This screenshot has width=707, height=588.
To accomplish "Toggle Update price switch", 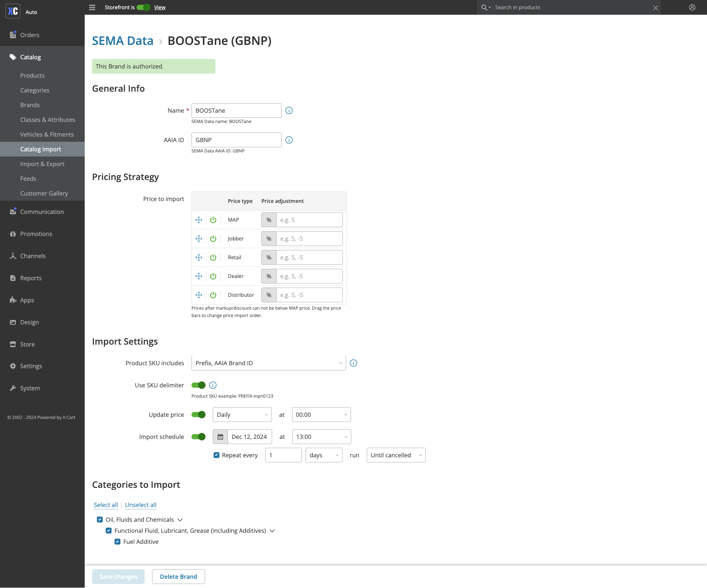I will [198, 415].
